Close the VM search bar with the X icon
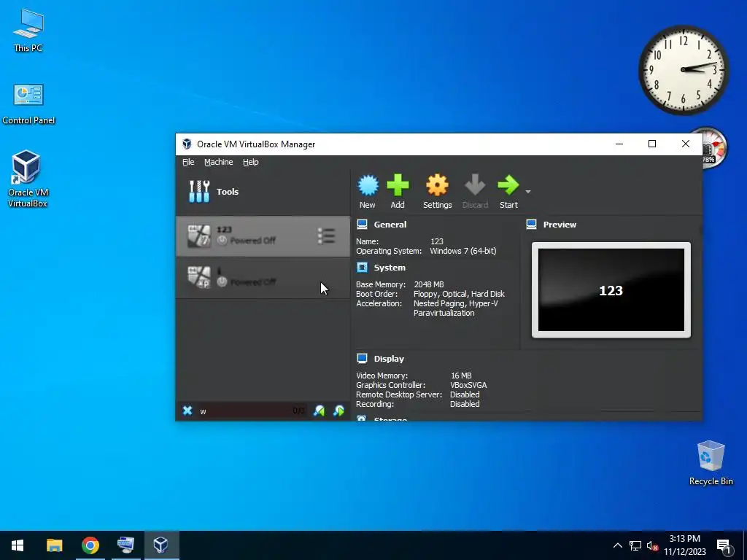The image size is (747, 560). (x=187, y=411)
